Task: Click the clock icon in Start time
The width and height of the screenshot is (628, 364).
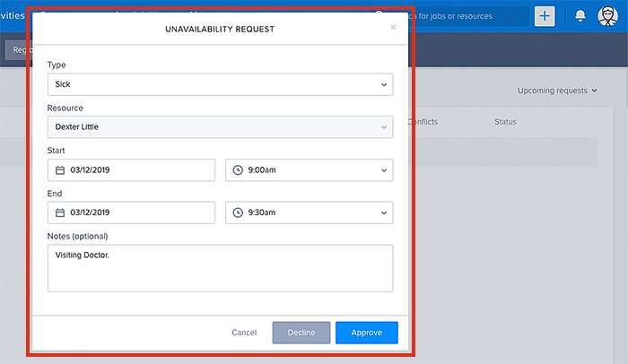Action: (x=238, y=170)
